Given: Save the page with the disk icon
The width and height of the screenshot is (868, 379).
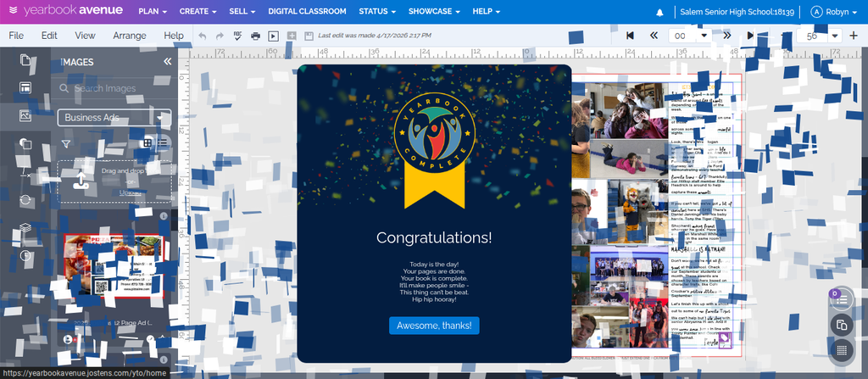Looking at the screenshot, I should 309,36.
